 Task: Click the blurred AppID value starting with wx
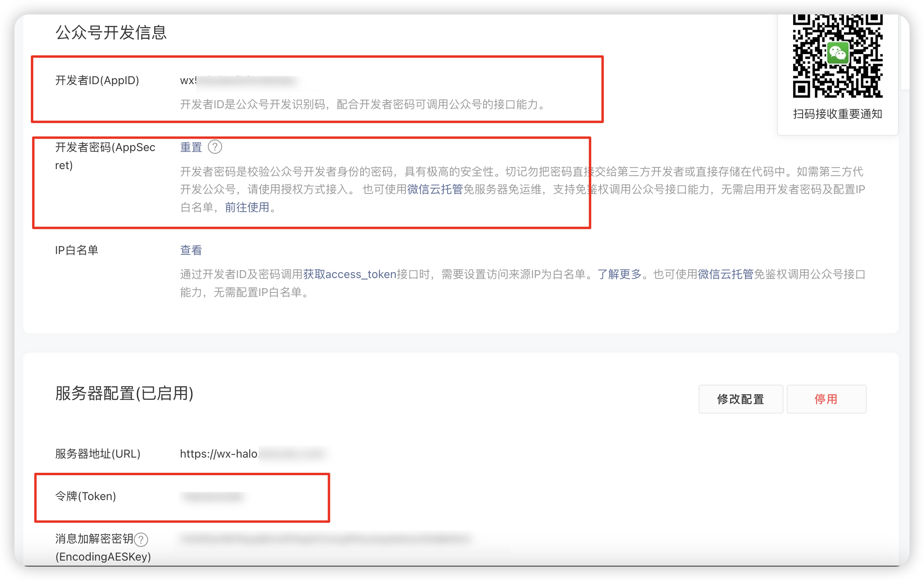[x=239, y=81]
